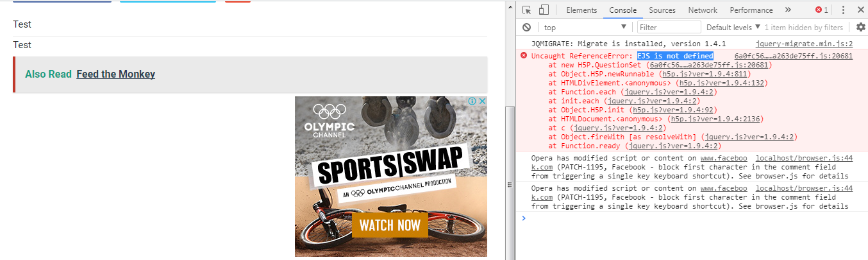This screenshot has height=260, width=868.
Task: Activate the inspect element picker icon
Action: point(527,10)
